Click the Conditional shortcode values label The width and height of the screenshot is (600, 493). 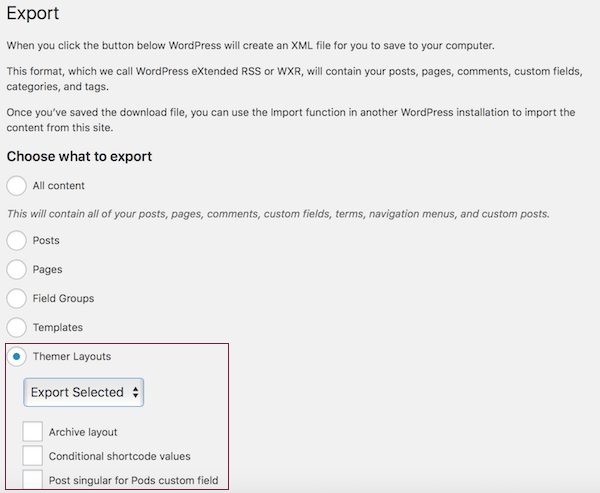pos(119,456)
